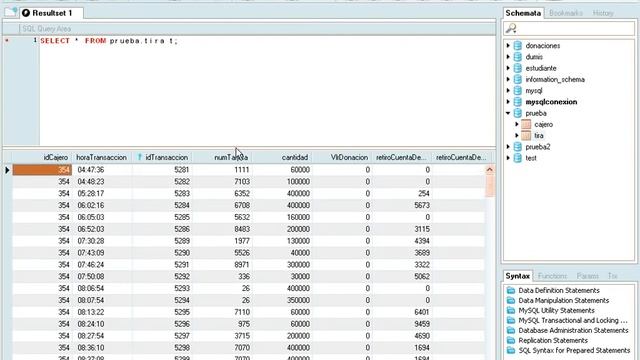
Task: Click the idTransaccion cell 5286
Action: [162, 229]
